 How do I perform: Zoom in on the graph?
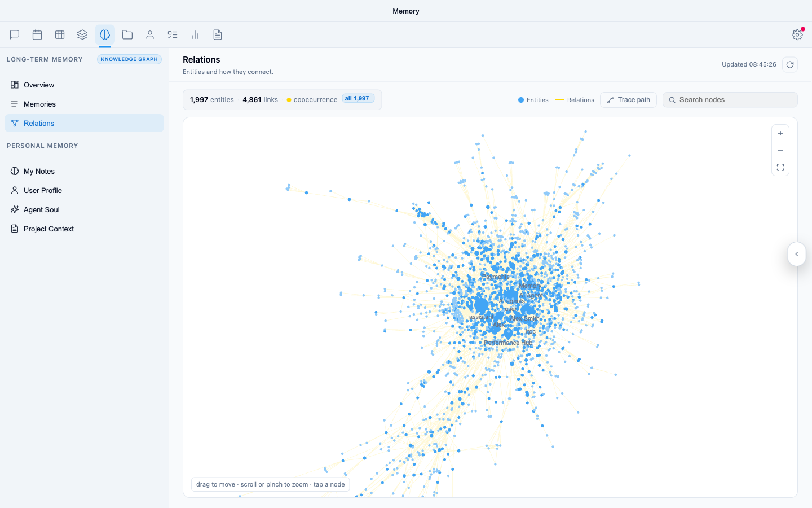click(780, 134)
